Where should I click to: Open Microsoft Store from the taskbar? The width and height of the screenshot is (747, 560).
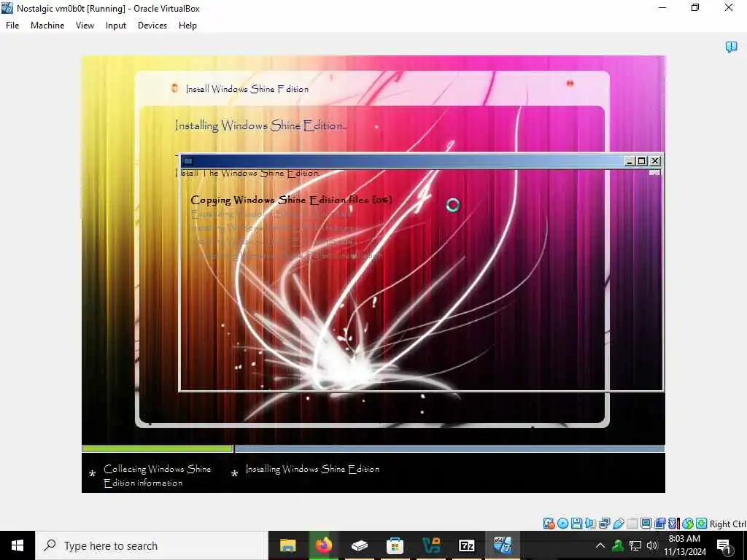coord(395,545)
